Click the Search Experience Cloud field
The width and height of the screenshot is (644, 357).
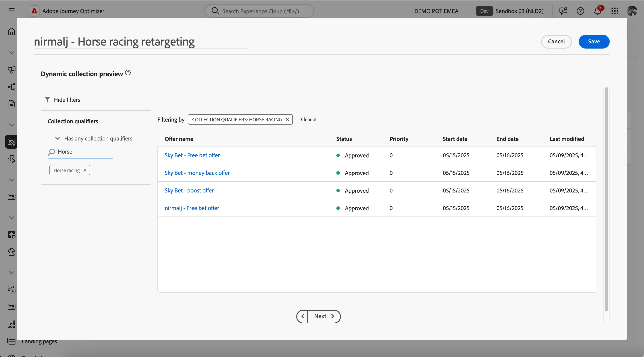click(x=259, y=11)
